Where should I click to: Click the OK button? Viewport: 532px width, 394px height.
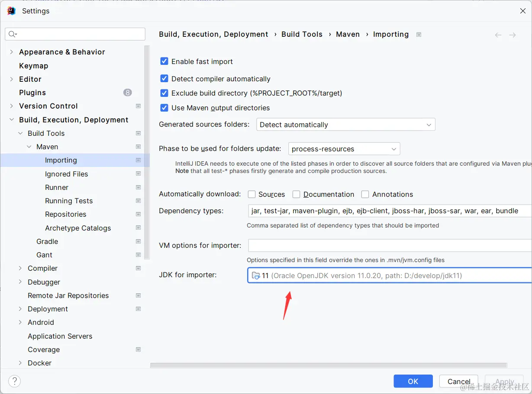(413, 381)
